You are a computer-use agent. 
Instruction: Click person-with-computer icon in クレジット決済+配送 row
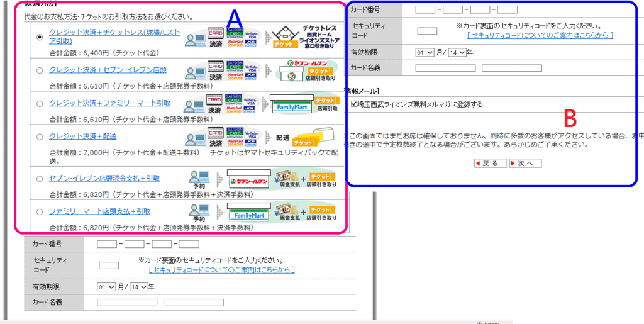(x=195, y=140)
